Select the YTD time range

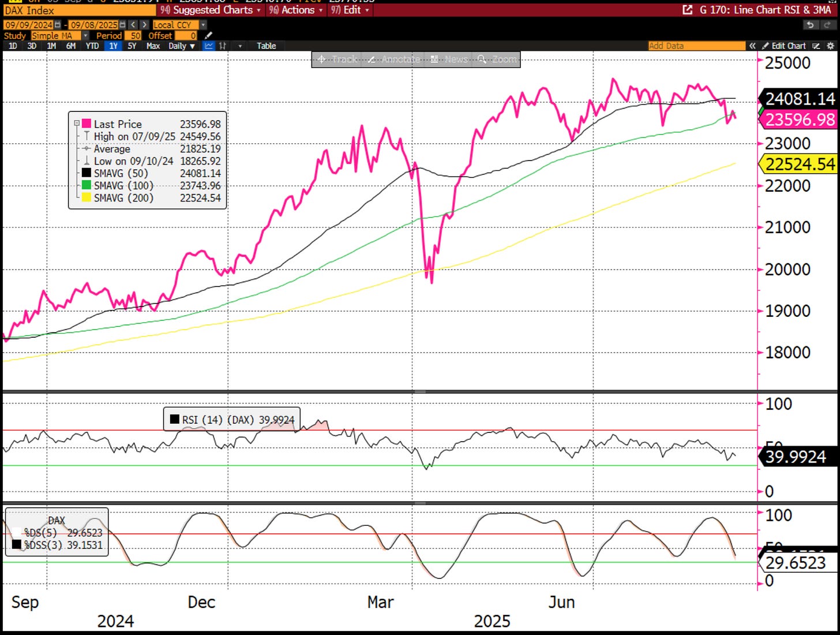pos(92,46)
